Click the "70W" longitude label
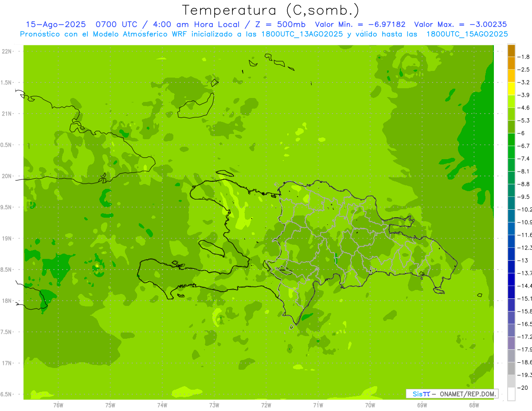532x411 pixels. pyautogui.click(x=370, y=405)
